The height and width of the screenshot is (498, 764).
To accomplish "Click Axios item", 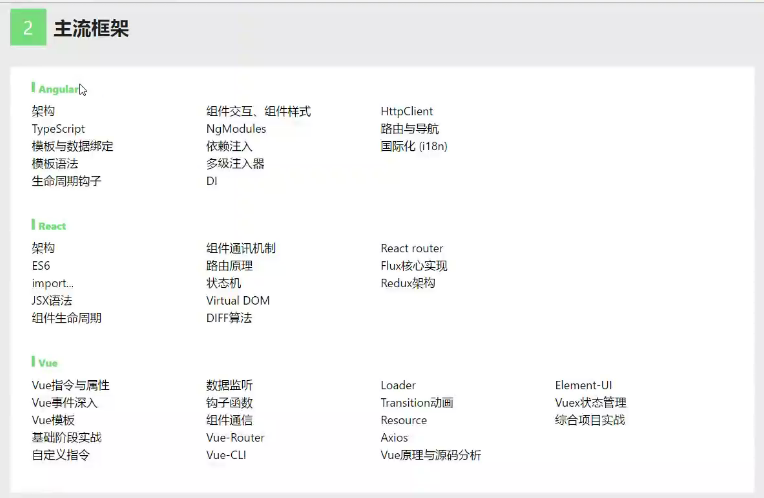I will point(394,438).
